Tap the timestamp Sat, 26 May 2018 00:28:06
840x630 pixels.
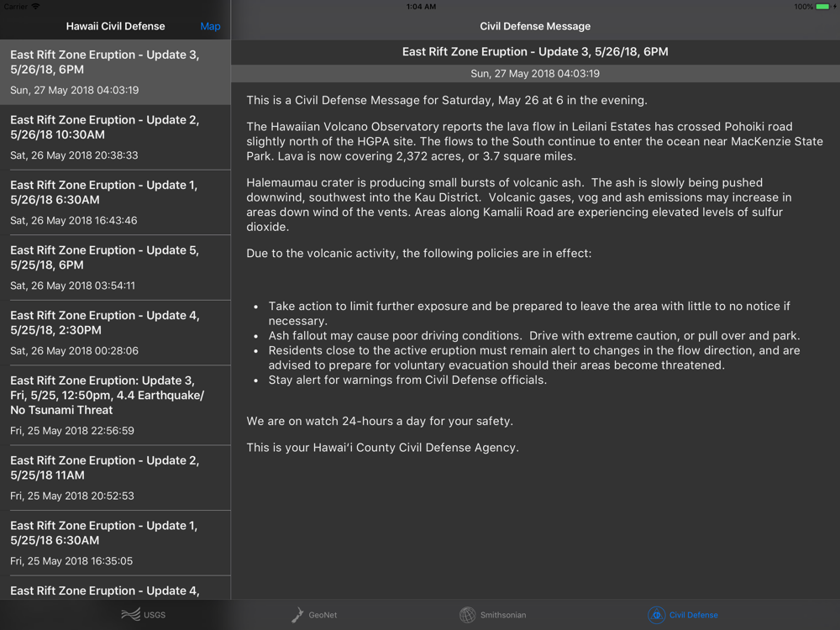[74, 351]
